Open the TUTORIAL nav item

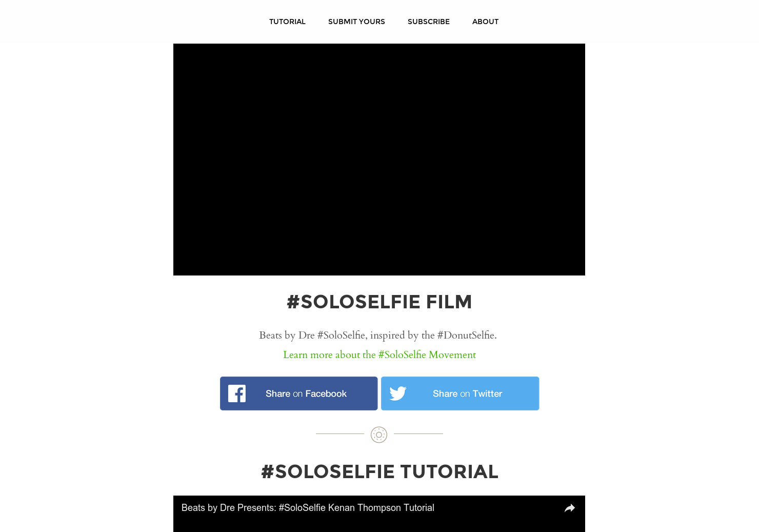coord(287,22)
